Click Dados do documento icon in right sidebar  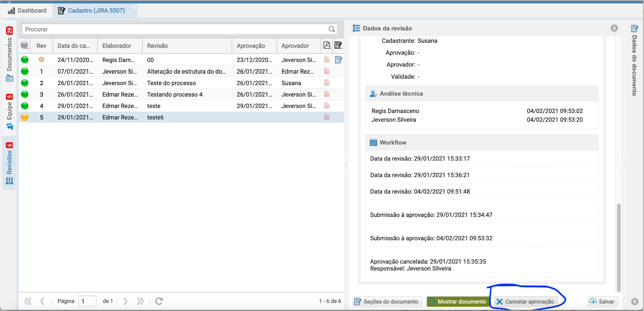(634, 28)
